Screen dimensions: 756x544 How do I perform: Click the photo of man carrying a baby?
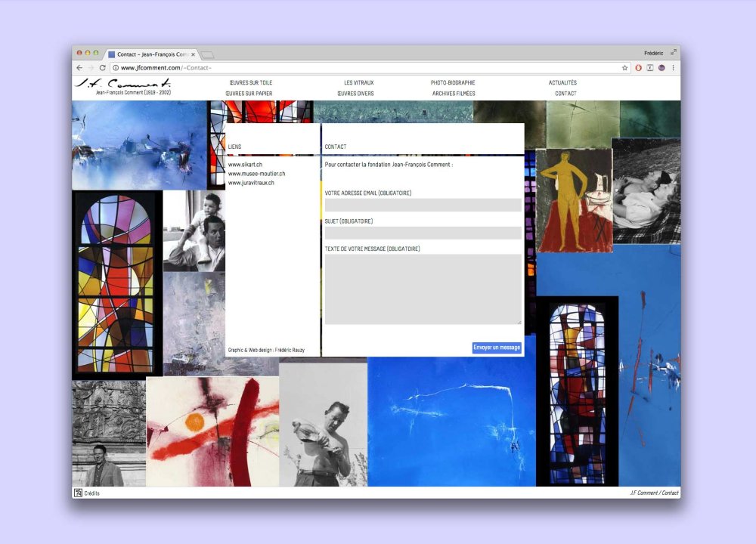click(194, 230)
